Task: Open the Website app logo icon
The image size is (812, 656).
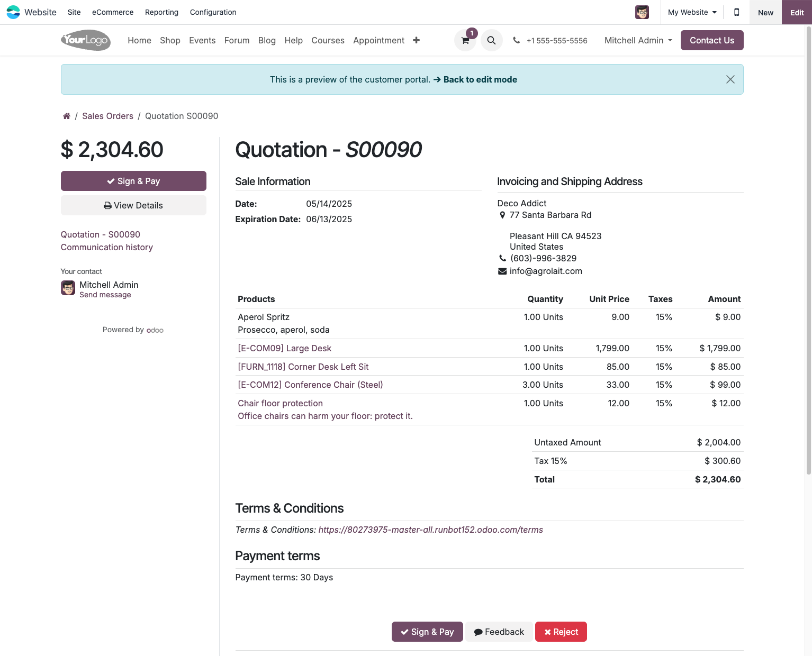Action: click(13, 12)
